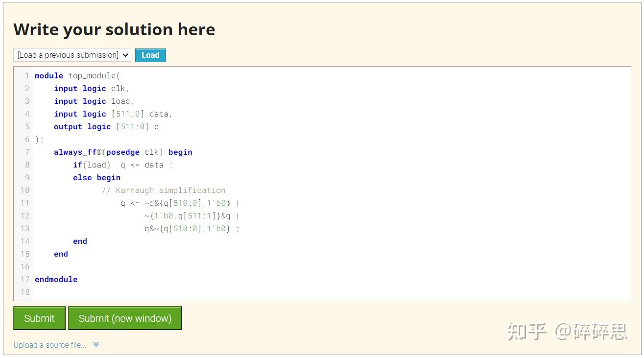Click the endmodule keyword in editor
Screen dimensions: 644x358
[56, 279]
